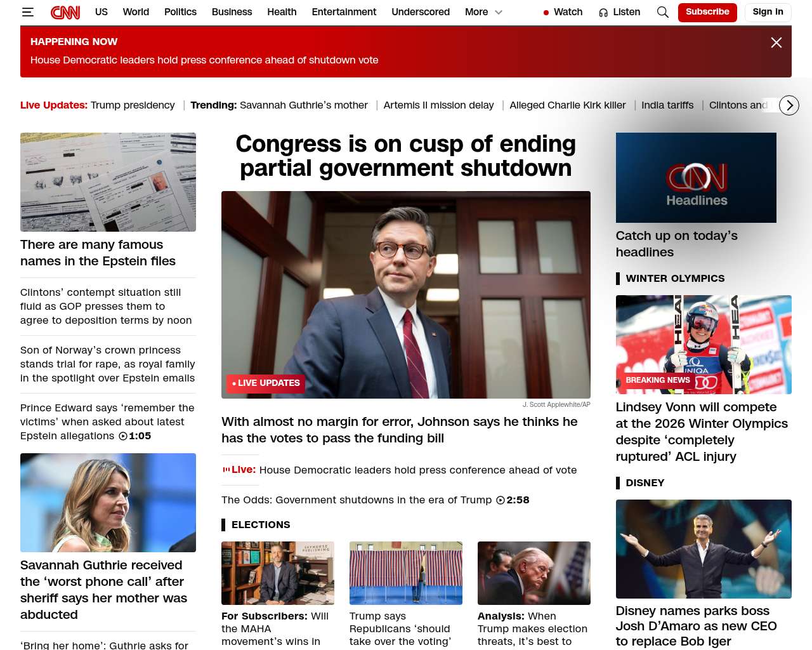Screen dimensions: 812x650
Task: Click the CNN logo
Action: coord(65,12)
